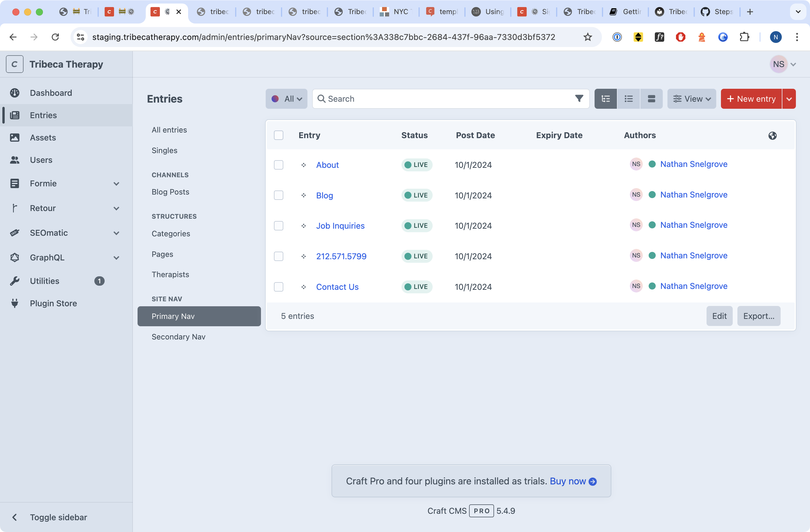Check the 212.571.5799 entry checkbox
Screen dimensions: 810x532
click(279, 256)
